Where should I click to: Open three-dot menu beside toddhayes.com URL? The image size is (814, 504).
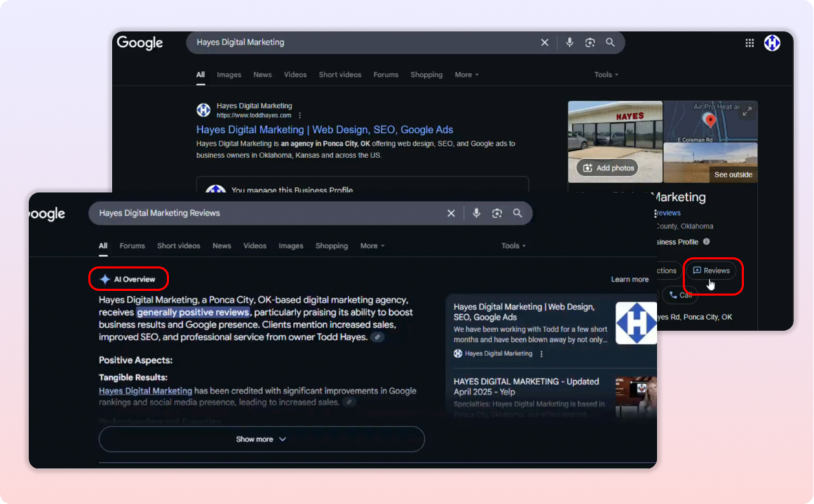click(x=300, y=116)
